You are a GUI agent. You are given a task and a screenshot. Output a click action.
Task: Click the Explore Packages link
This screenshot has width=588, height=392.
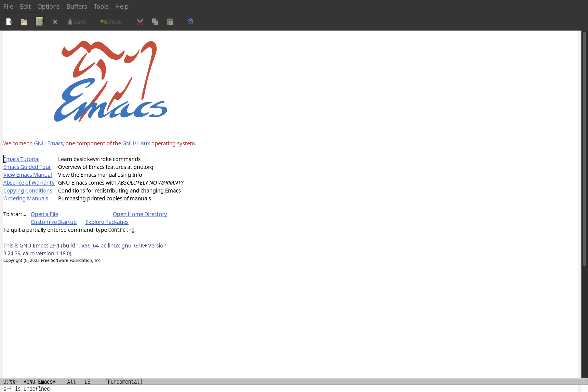click(x=107, y=222)
